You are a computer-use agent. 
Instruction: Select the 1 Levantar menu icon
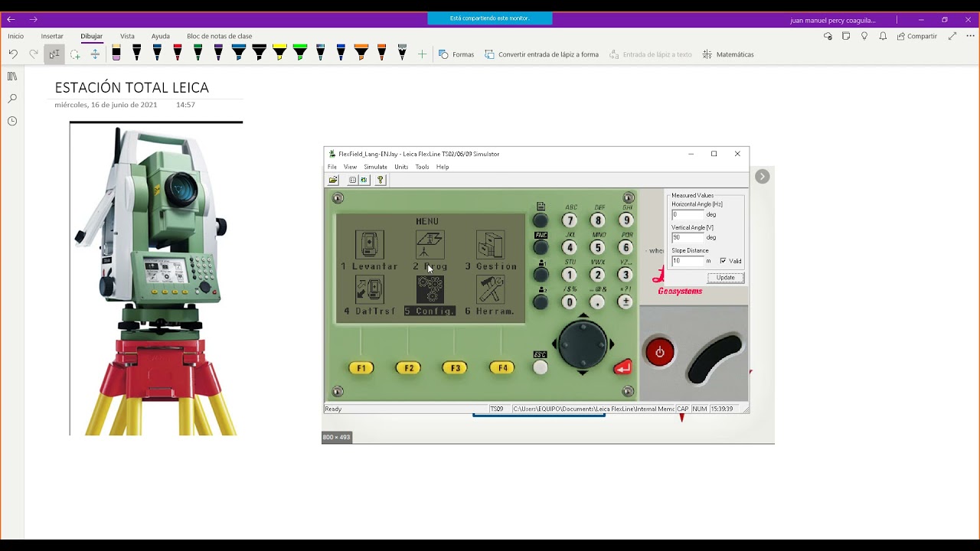pos(370,245)
